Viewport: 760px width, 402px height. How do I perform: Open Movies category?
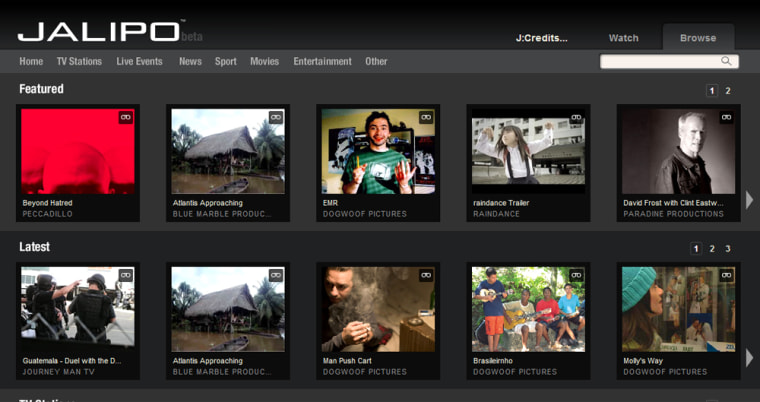(x=265, y=62)
